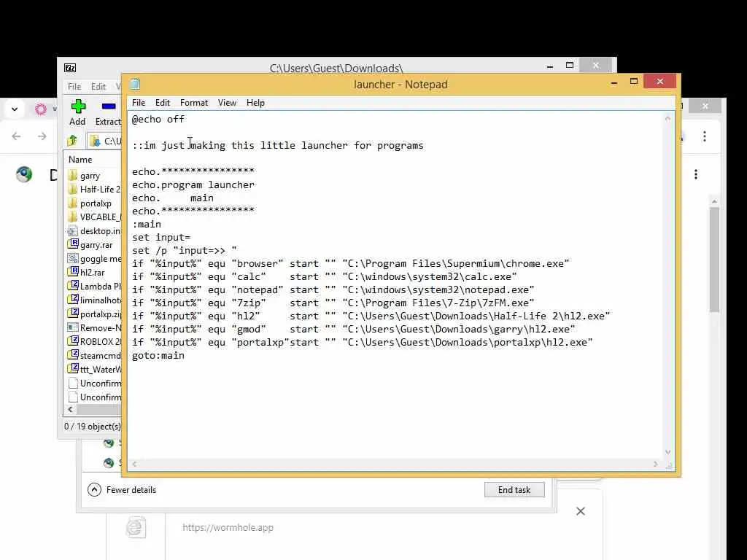Go up one folder in 7-Zip
The height and width of the screenshot is (560, 747).
72,141
